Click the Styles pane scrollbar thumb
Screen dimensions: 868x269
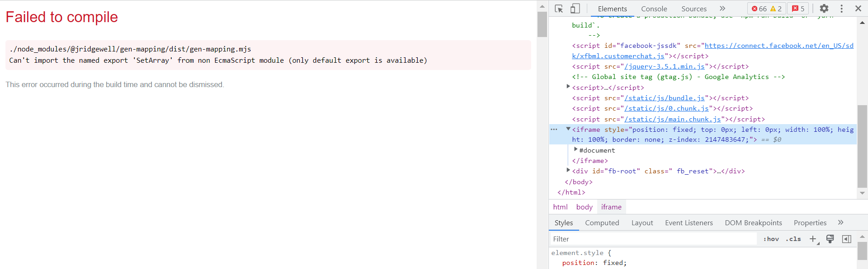[862, 251]
